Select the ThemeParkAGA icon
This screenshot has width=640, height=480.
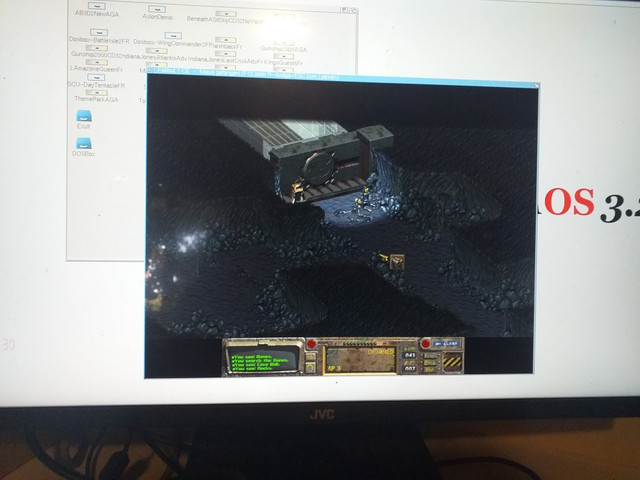(96, 96)
